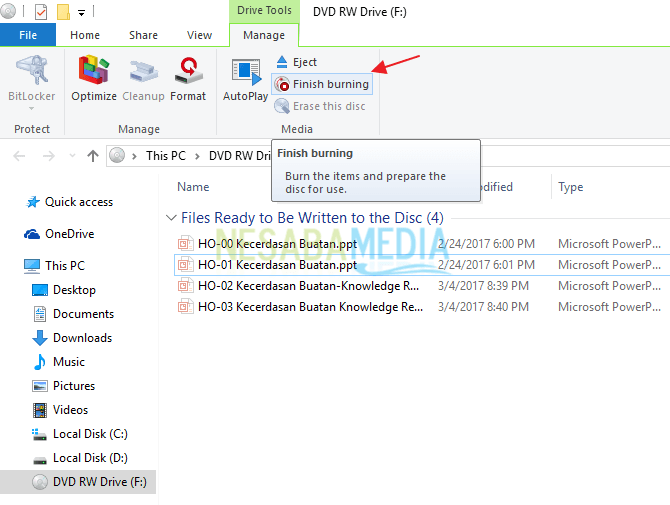Click the Downloads arrow icon
Image resolution: width=670 pixels, height=505 pixels.
point(40,338)
